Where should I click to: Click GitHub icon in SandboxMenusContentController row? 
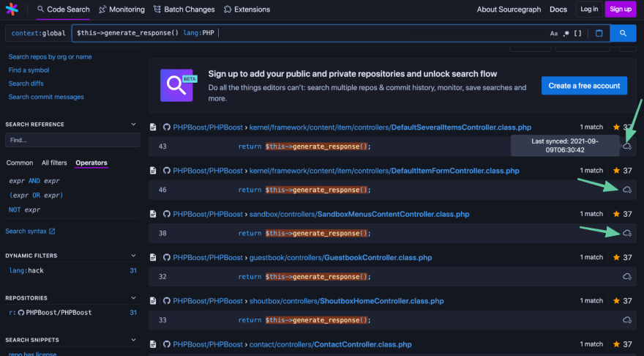click(x=166, y=214)
